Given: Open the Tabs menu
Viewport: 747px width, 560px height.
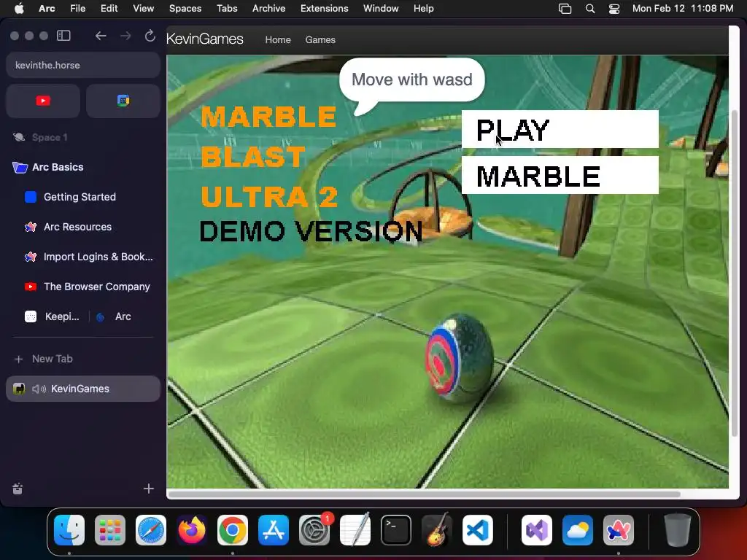Looking at the screenshot, I should click(227, 9).
